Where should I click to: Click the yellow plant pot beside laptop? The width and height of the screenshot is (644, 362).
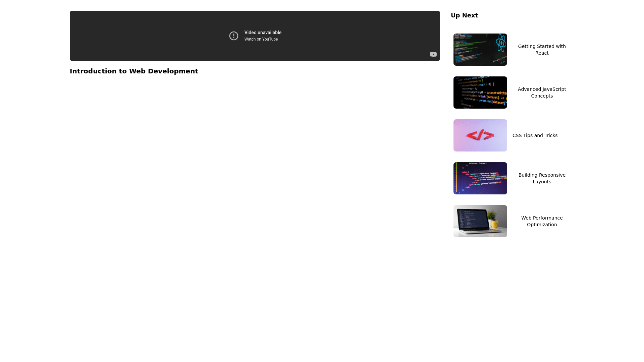click(494, 224)
